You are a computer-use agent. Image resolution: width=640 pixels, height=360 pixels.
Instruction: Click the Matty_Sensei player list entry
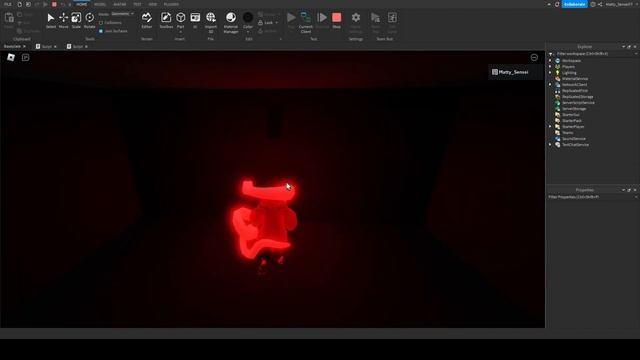pyautogui.click(x=516, y=72)
